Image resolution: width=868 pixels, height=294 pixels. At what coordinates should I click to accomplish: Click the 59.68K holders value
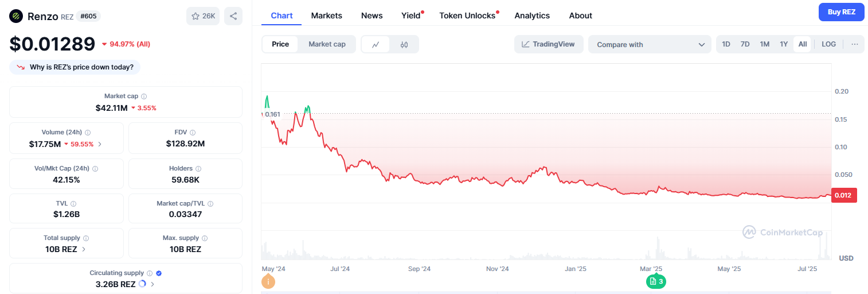pyautogui.click(x=185, y=180)
